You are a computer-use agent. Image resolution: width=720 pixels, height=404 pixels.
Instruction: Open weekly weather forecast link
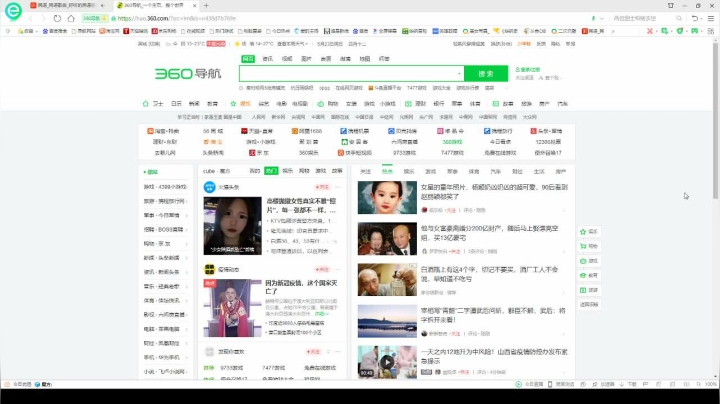tap(292, 44)
